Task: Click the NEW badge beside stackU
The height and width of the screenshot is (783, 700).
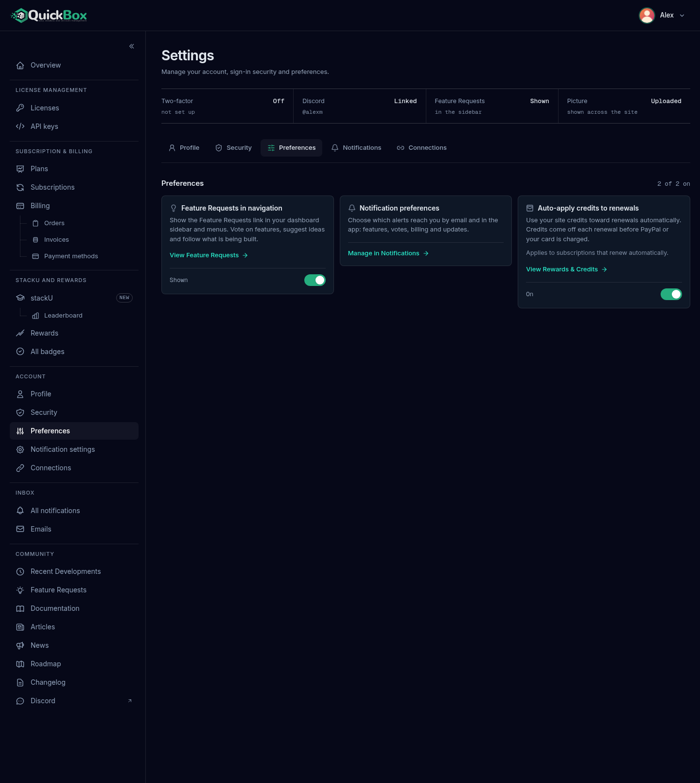Action: pos(124,298)
